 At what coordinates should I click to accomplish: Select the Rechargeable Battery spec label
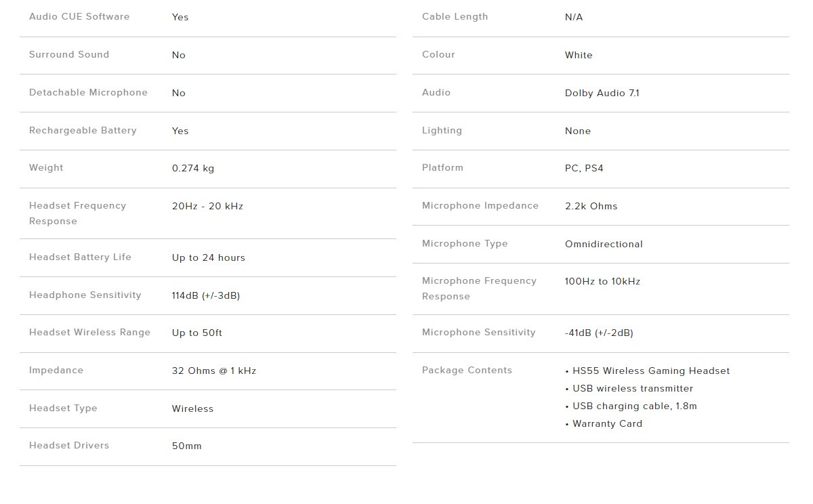pos(83,131)
